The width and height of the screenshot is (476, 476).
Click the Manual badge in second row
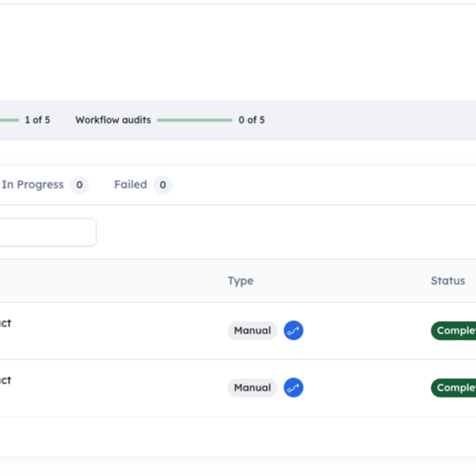point(252,388)
